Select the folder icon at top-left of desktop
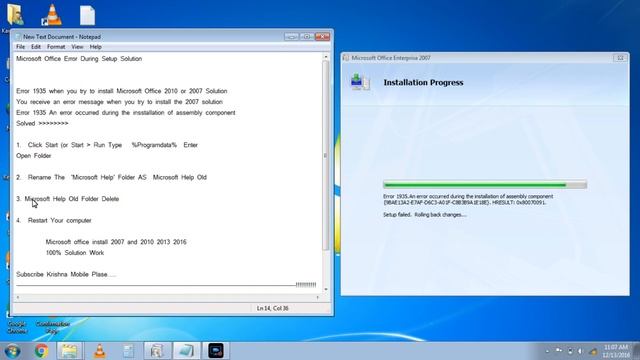640x360 pixels. [15, 15]
